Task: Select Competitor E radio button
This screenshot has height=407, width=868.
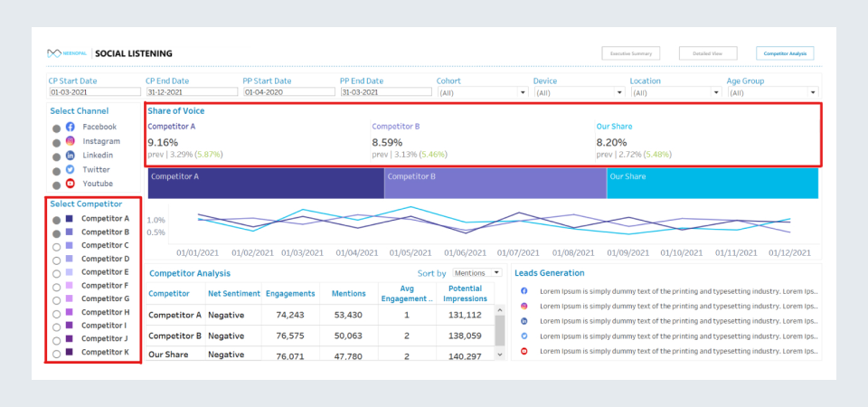Action: (56, 273)
